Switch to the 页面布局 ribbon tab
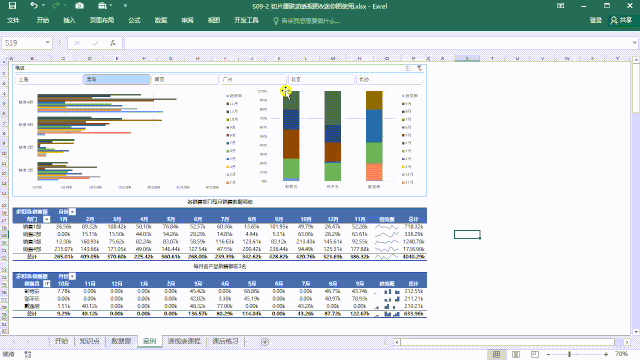The image size is (640, 360). coord(102,20)
